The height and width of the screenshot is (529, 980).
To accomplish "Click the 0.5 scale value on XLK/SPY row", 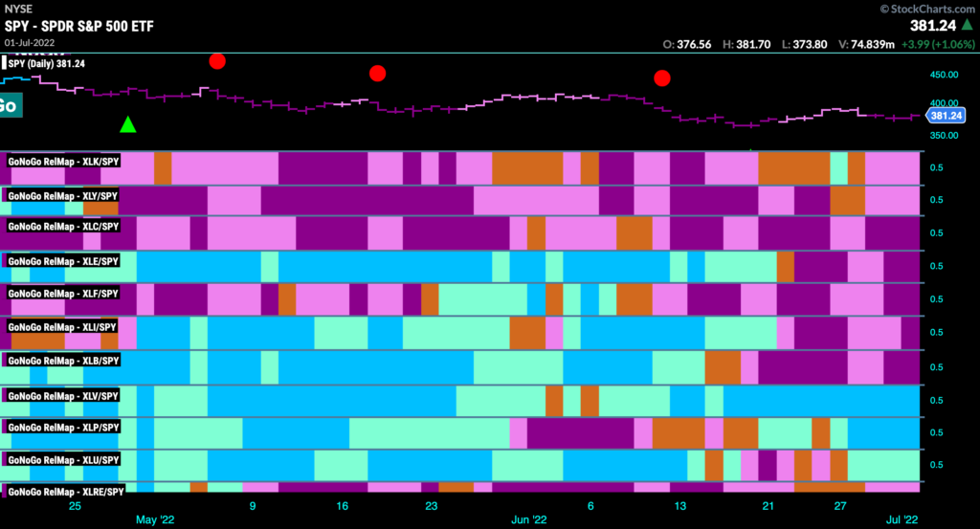I will click(x=936, y=167).
